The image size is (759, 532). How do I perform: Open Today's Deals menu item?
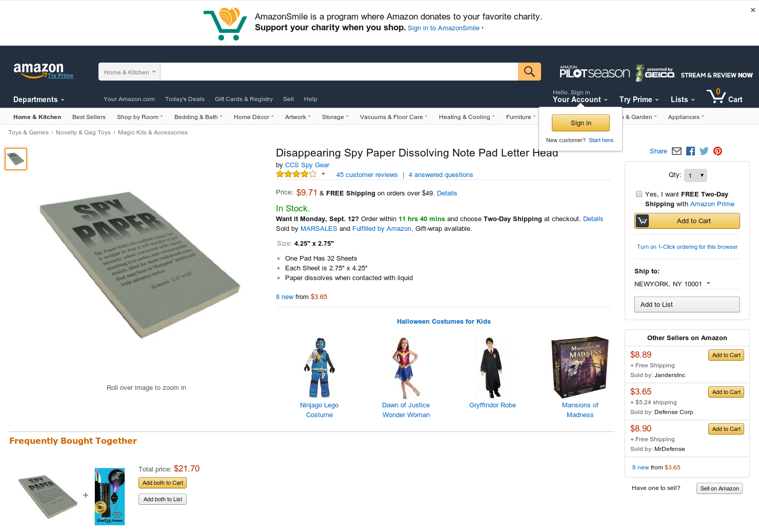[x=185, y=99]
